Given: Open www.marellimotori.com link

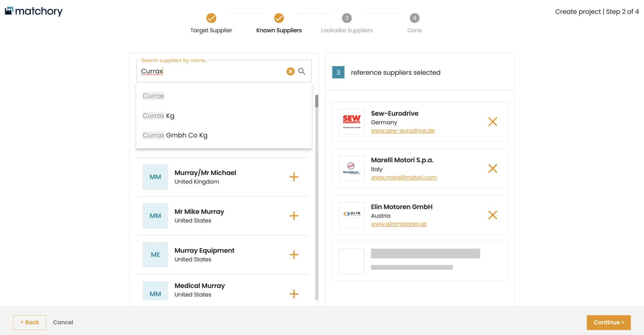Looking at the screenshot, I should click(404, 177).
